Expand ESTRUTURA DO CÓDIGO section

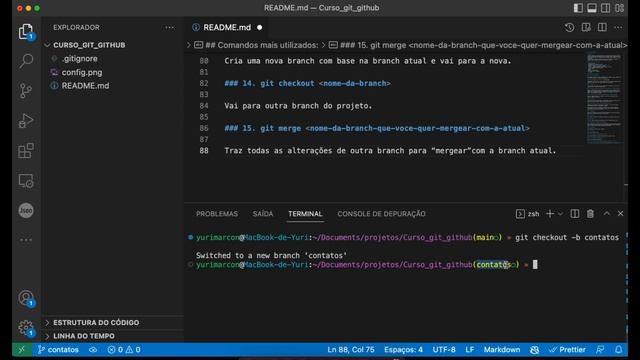96,322
